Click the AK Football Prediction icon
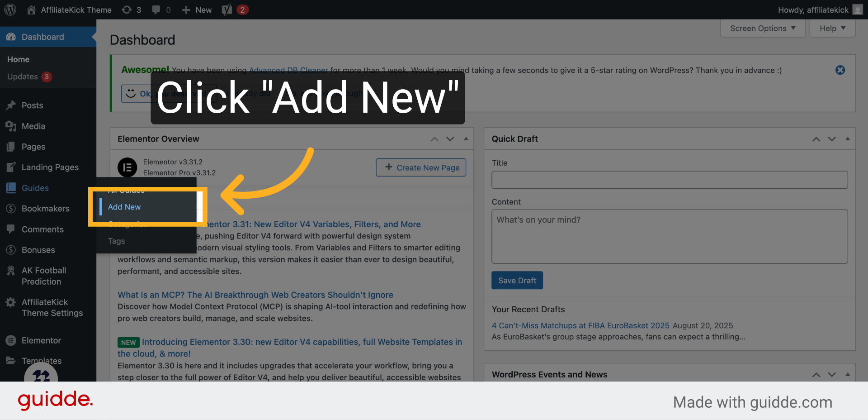 coord(11,271)
